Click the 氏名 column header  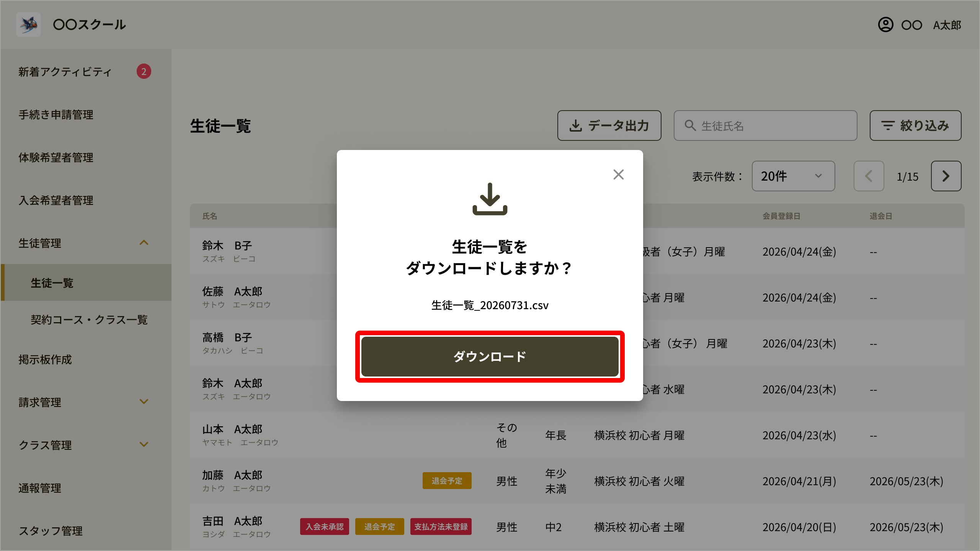(x=209, y=216)
